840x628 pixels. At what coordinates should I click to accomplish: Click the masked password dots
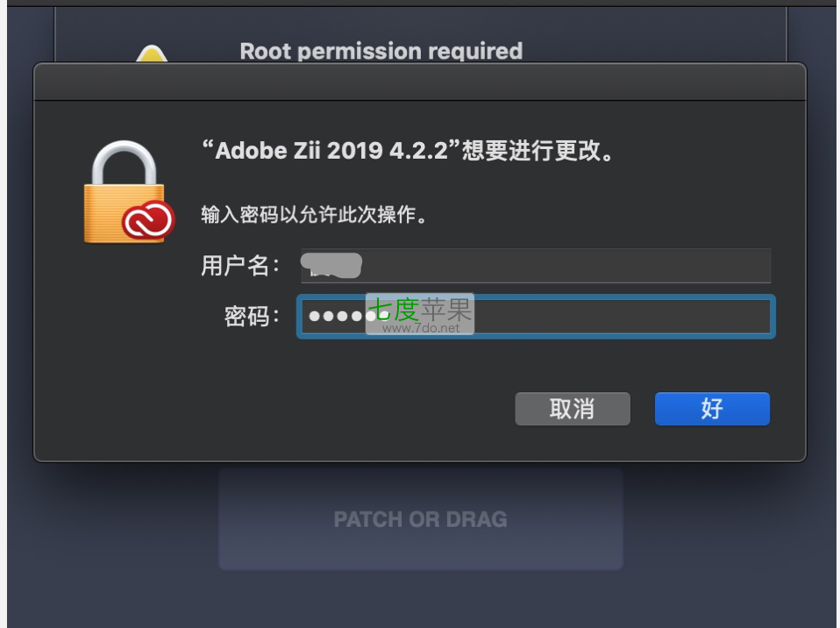(x=342, y=316)
